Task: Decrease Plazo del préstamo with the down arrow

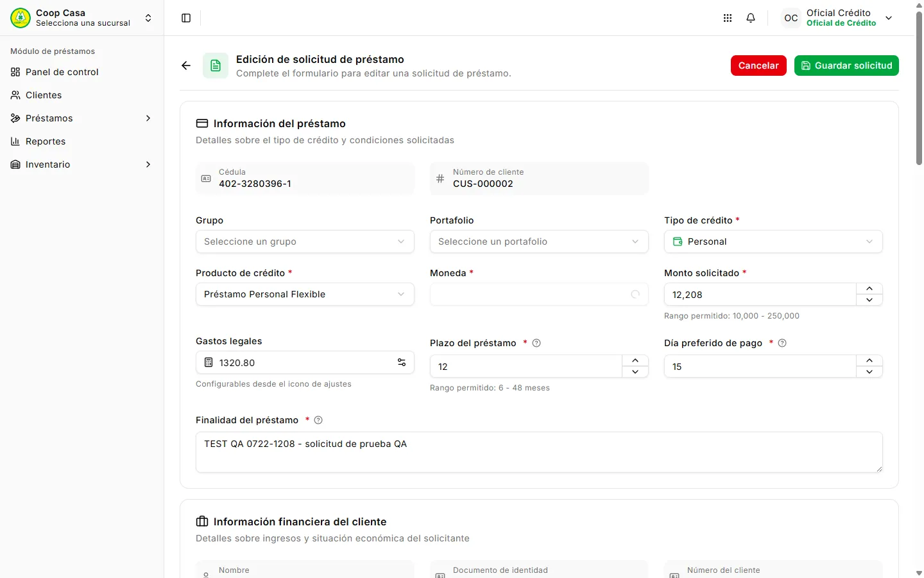Action: click(635, 372)
